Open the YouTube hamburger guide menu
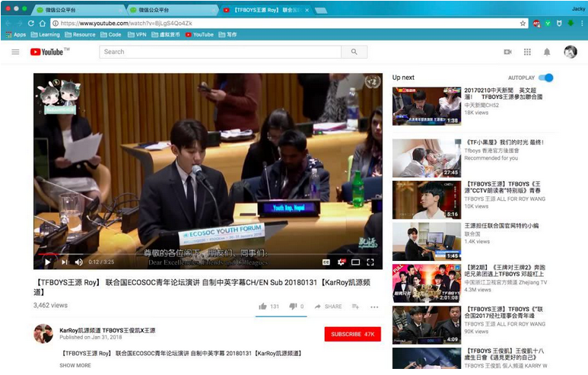 15,52
